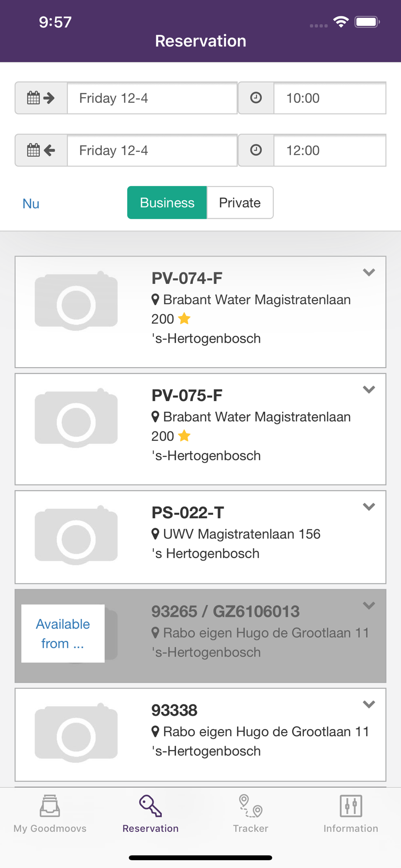Tap the start time clock icon
This screenshot has width=401, height=868.
[256, 98]
